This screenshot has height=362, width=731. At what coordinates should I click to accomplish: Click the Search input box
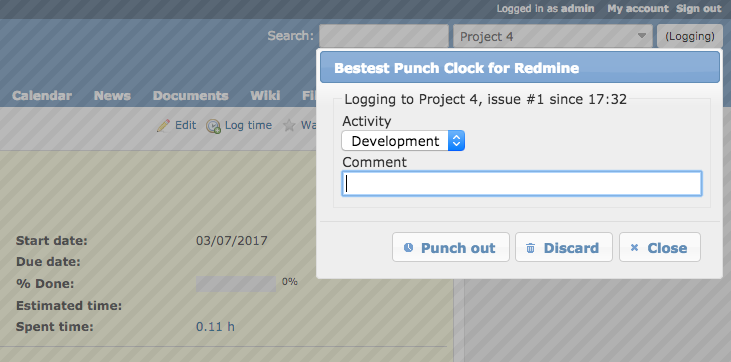click(x=384, y=36)
